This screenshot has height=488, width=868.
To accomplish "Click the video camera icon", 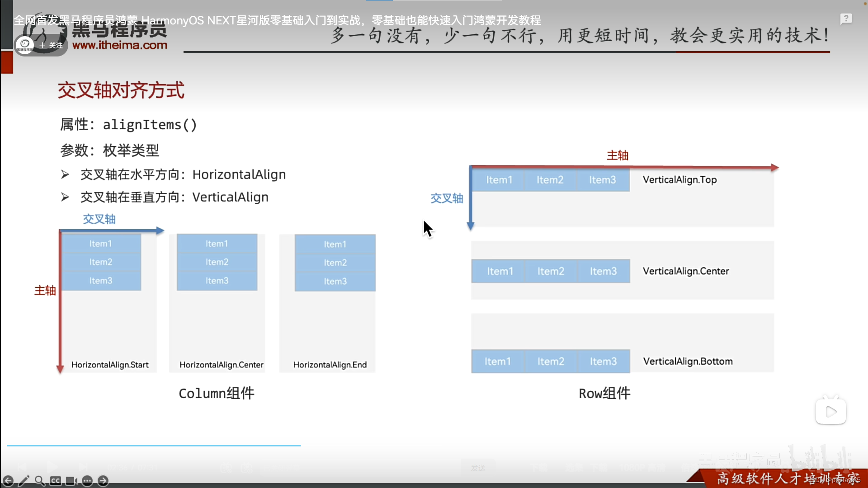I will tap(71, 481).
